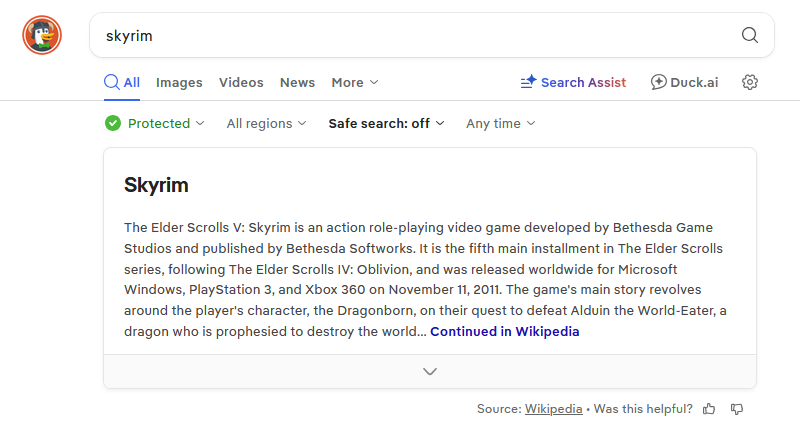The height and width of the screenshot is (429, 800).
Task: Open Search Assist
Action: (x=573, y=82)
